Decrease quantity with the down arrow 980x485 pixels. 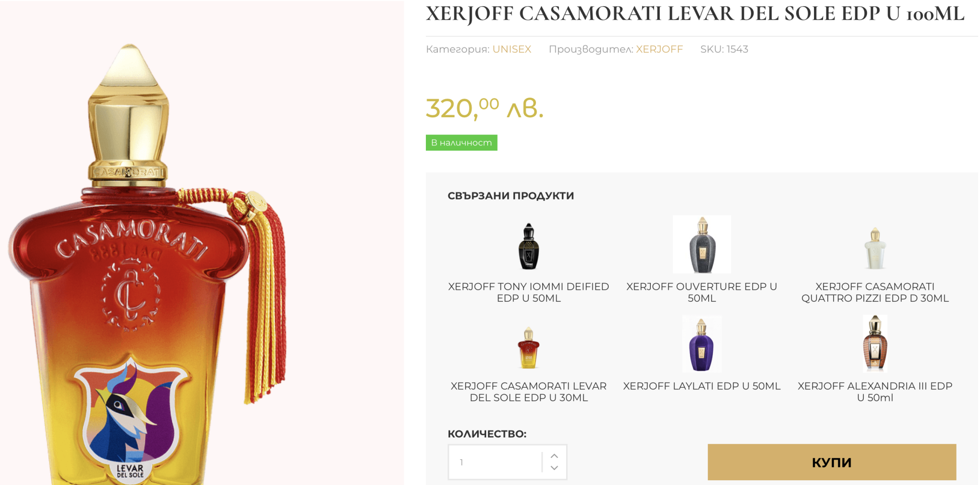554,468
